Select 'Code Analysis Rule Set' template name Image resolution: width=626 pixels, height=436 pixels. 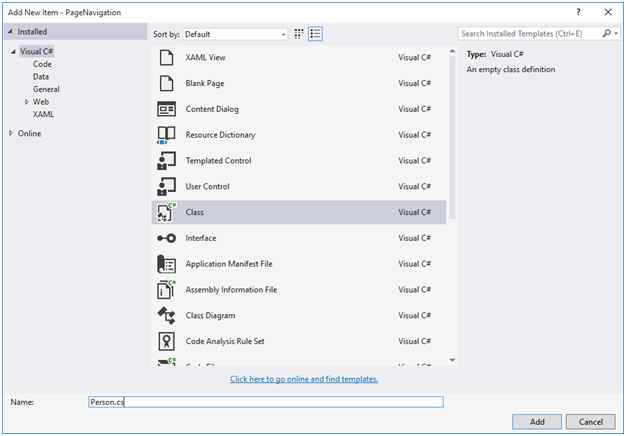(x=225, y=341)
